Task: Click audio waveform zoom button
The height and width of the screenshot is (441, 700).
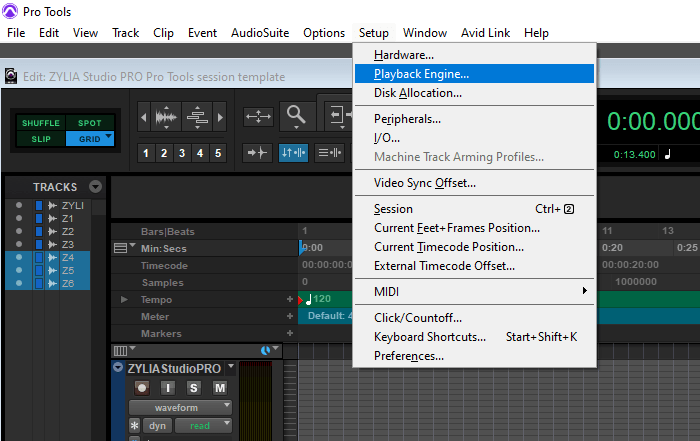Action: 166,117
